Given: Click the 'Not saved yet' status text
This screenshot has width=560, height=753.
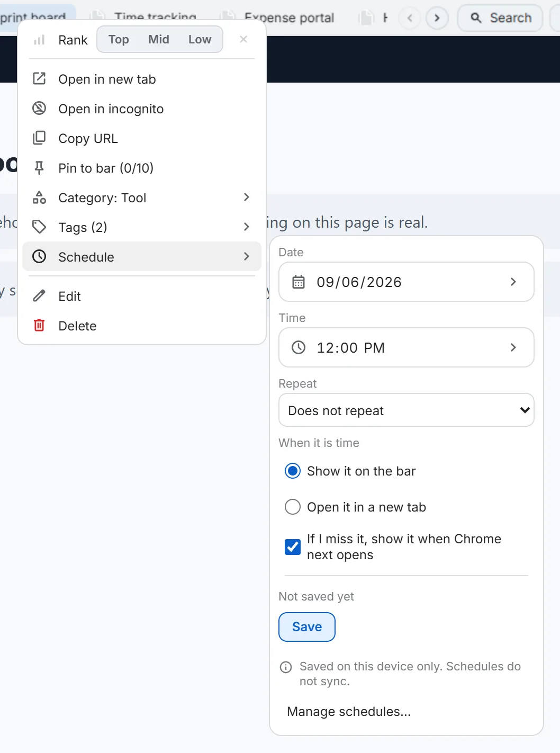Looking at the screenshot, I should tap(316, 596).
